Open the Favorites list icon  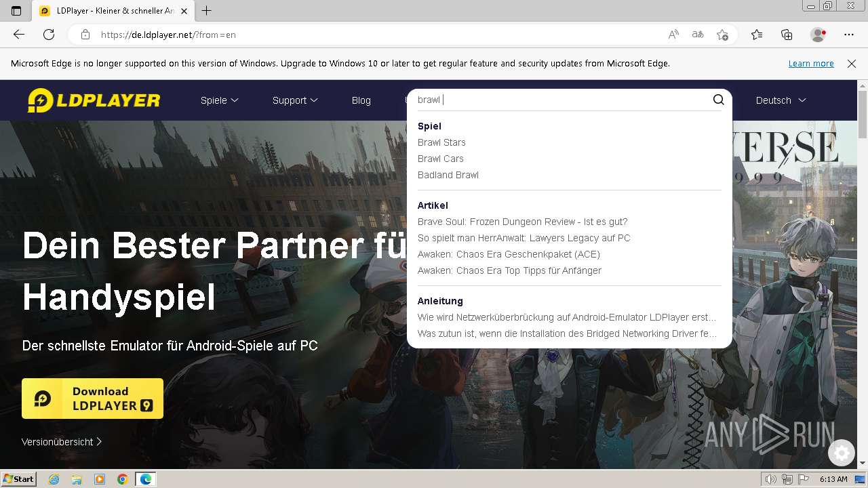point(757,35)
